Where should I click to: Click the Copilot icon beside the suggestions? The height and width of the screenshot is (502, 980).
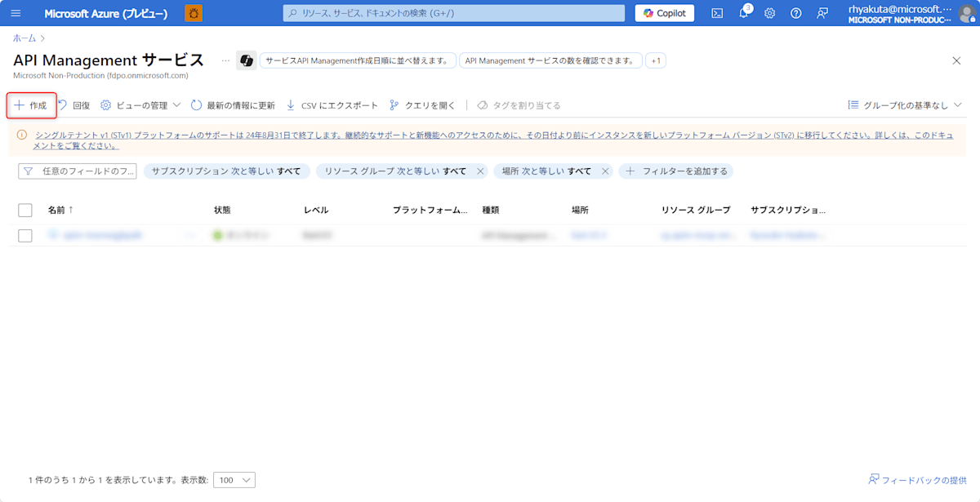tap(246, 60)
